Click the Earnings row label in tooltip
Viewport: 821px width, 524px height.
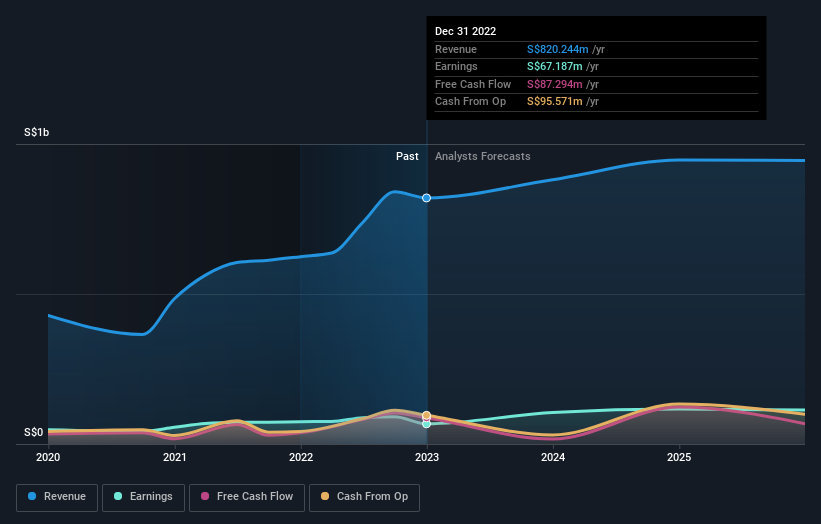456,66
